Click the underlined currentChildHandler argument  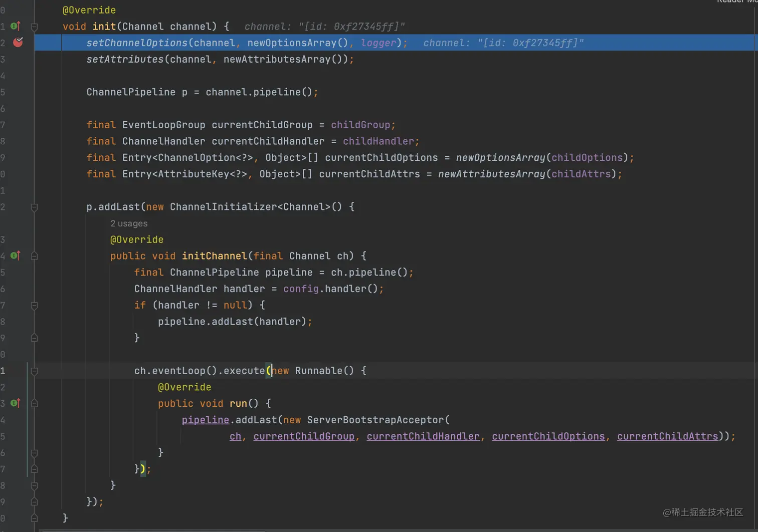point(423,436)
